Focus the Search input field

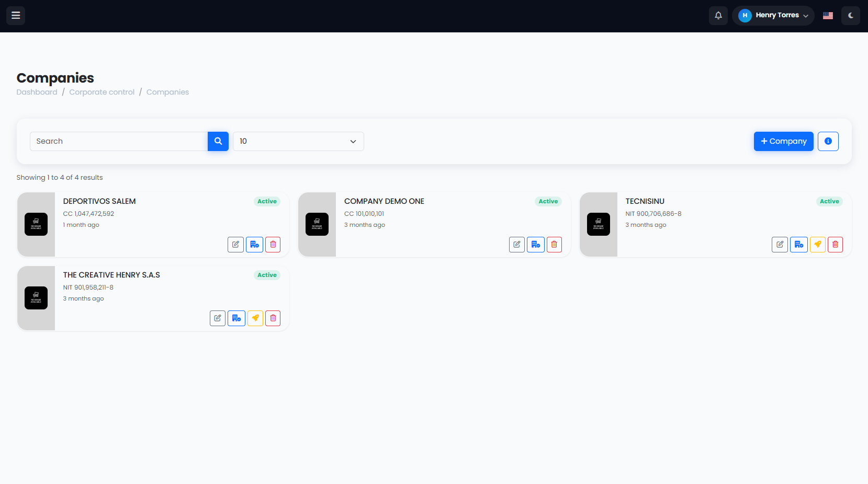point(119,141)
